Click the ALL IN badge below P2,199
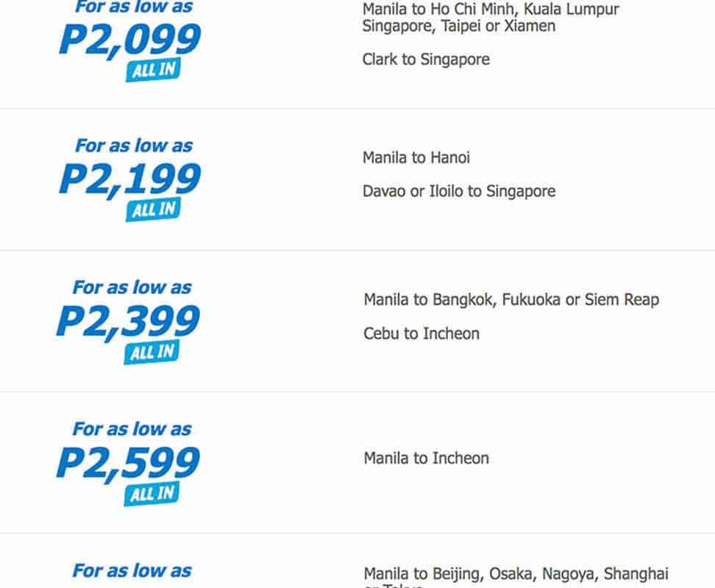Image resolution: width=715 pixels, height=588 pixels. click(x=153, y=210)
